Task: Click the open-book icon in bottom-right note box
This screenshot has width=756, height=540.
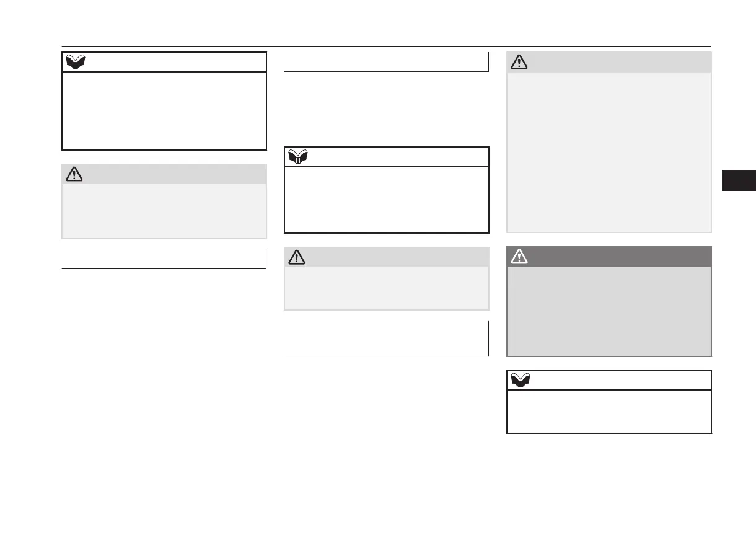Action: [519, 380]
